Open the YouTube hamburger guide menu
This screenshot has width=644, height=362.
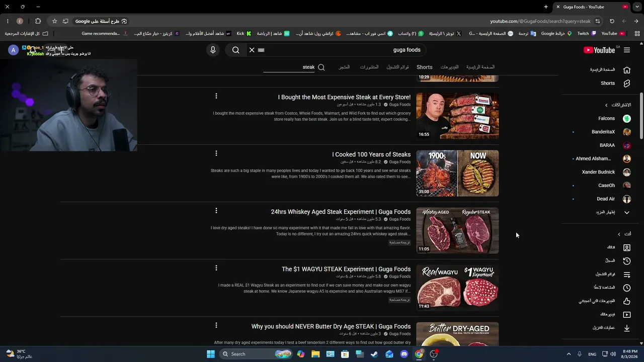point(627,50)
